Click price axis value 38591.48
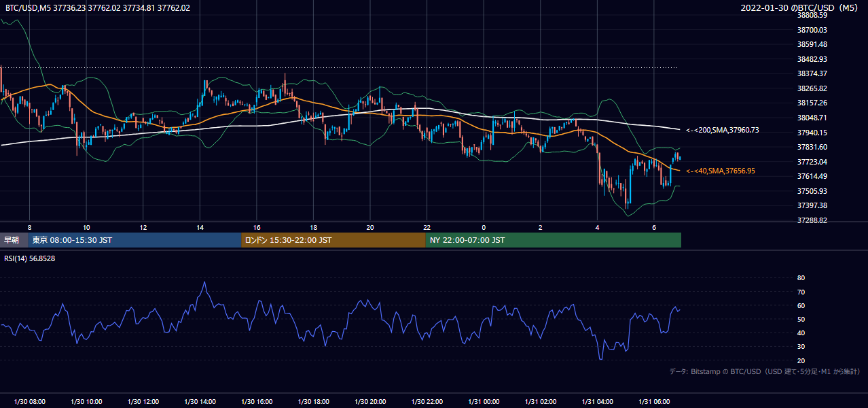The width and height of the screenshot is (868, 408). (812, 44)
